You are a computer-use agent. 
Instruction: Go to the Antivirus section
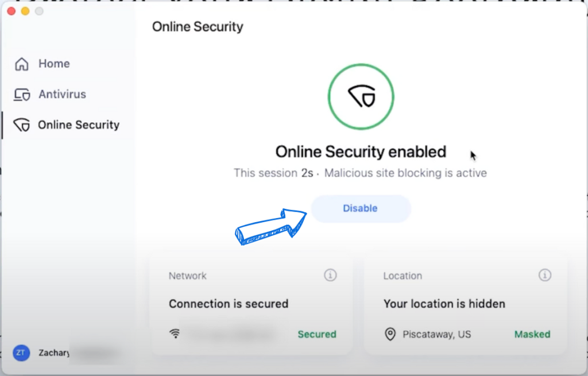[x=62, y=94]
